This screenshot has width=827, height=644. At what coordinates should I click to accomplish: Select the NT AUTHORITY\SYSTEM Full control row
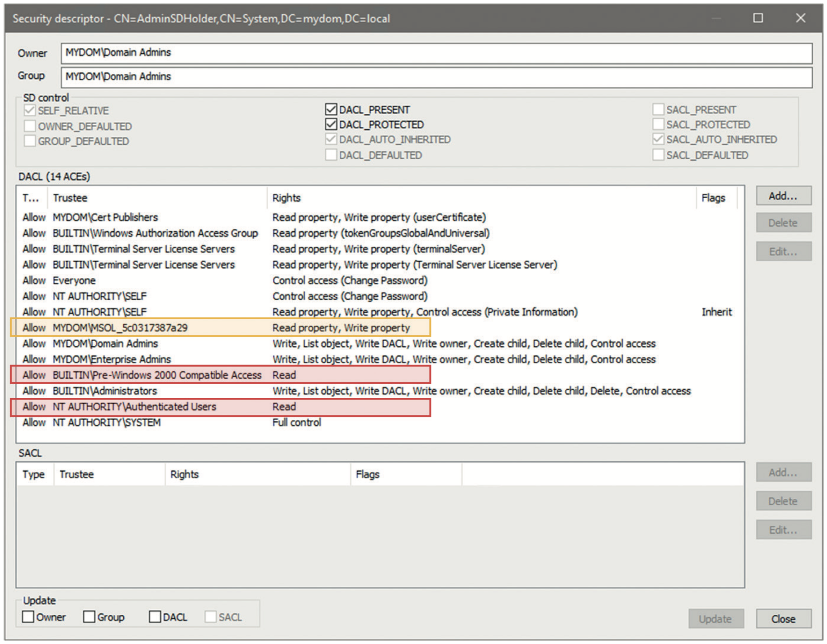172,422
